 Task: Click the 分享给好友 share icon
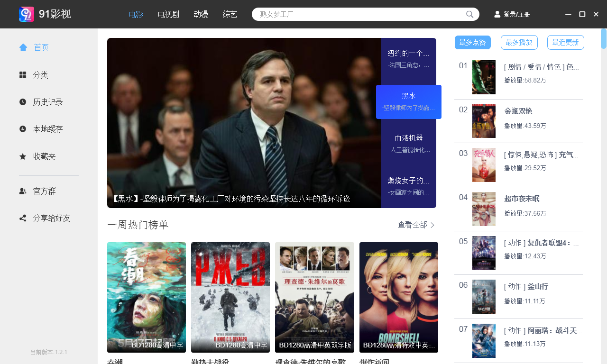23,218
